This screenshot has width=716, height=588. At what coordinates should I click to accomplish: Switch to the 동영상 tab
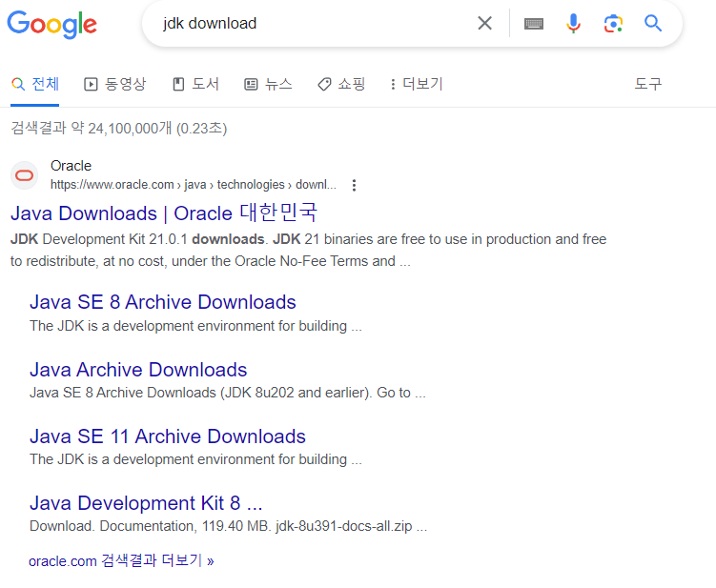point(114,84)
